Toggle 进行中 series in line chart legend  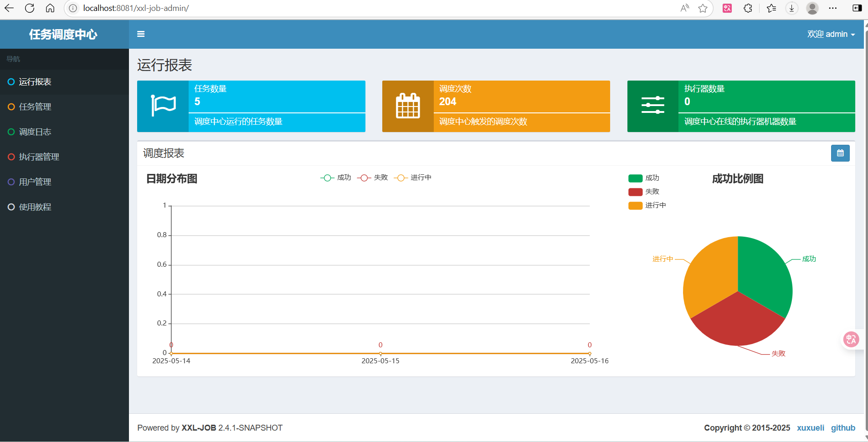pos(412,178)
